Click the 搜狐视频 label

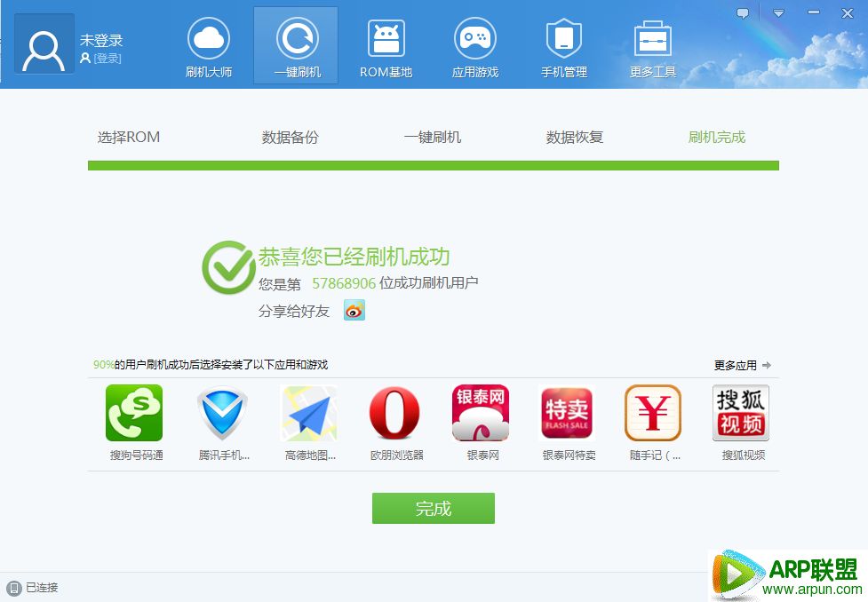pyautogui.click(x=744, y=455)
